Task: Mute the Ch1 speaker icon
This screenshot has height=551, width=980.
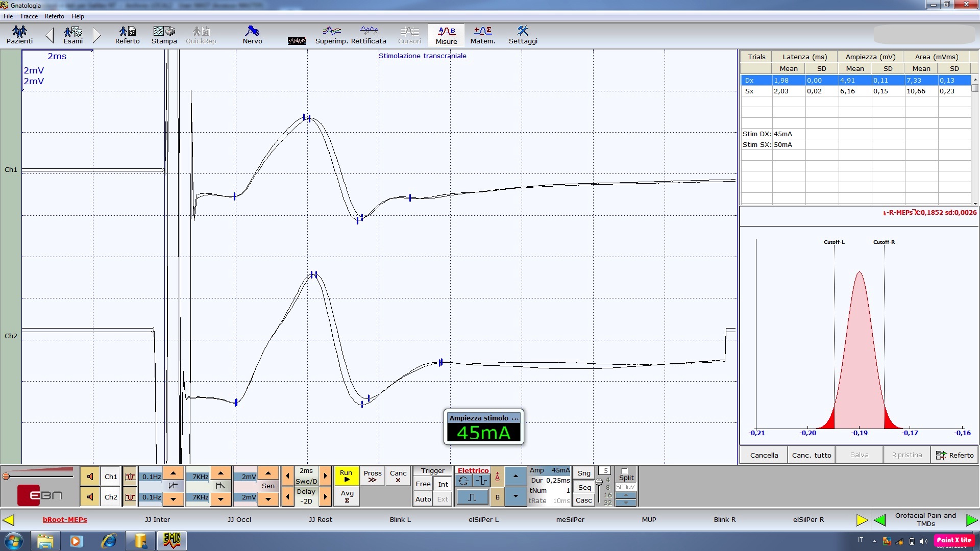Action: point(90,477)
